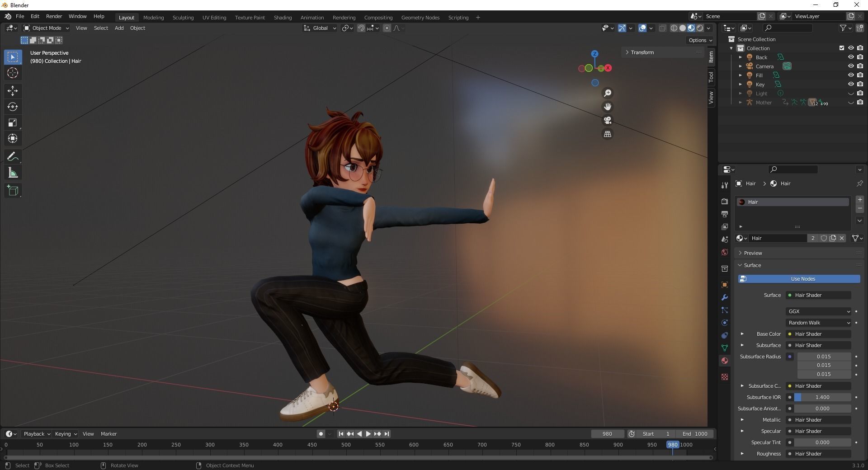Show the Mother object in viewport
Image resolution: width=868 pixels, height=470 pixels.
850,102
